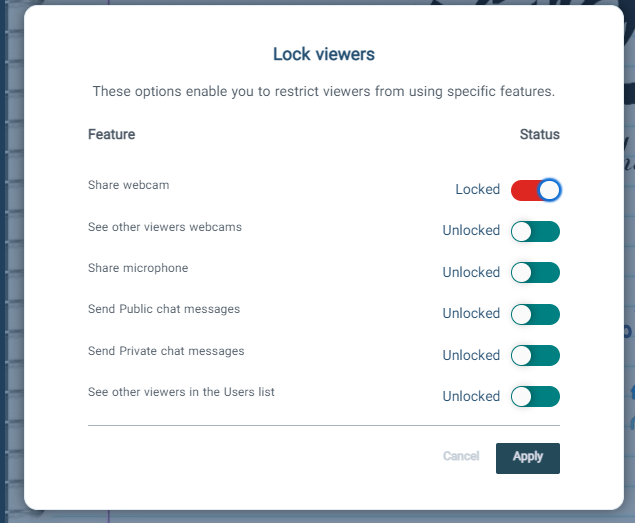Click the 'Locked' status text for Share webcam
The height and width of the screenshot is (523, 635).
(477, 189)
